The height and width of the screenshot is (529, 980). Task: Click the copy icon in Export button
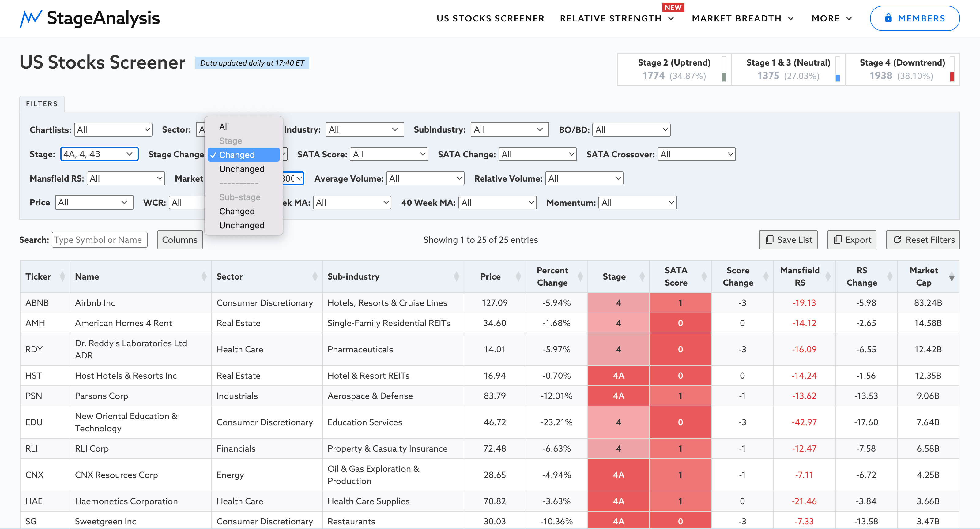pyautogui.click(x=838, y=240)
